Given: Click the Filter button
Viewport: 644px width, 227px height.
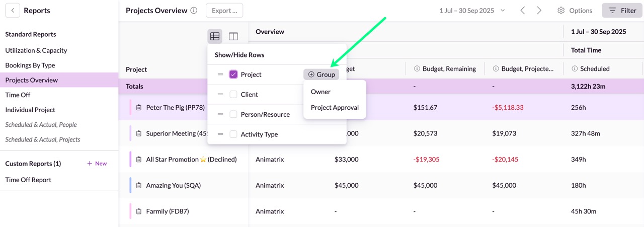Looking at the screenshot, I should coord(622,11).
